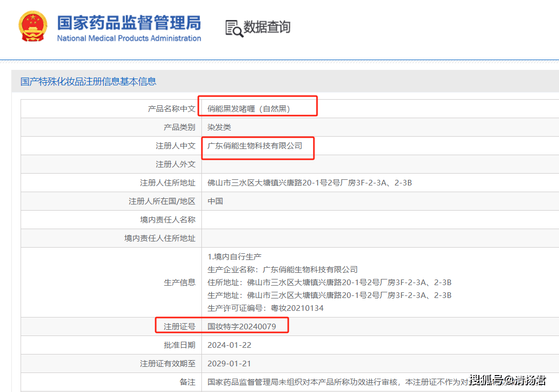The width and height of the screenshot is (559, 392).
Task: Click the 注册人住所地址 label
Action: (167, 183)
